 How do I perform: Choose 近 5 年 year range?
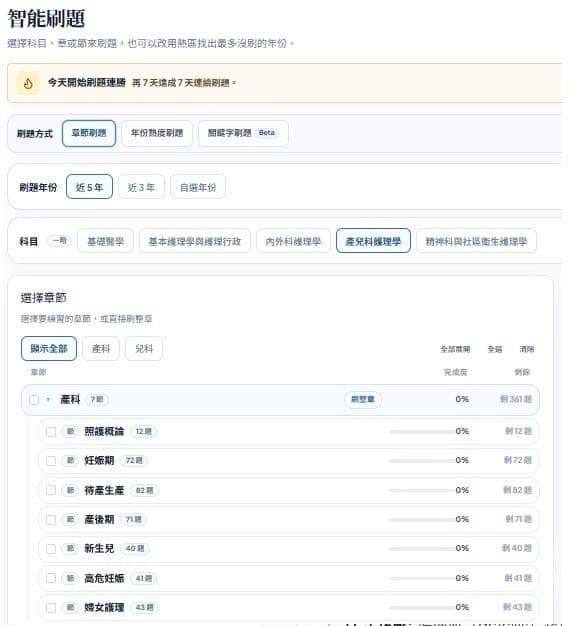click(x=89, y=187)
